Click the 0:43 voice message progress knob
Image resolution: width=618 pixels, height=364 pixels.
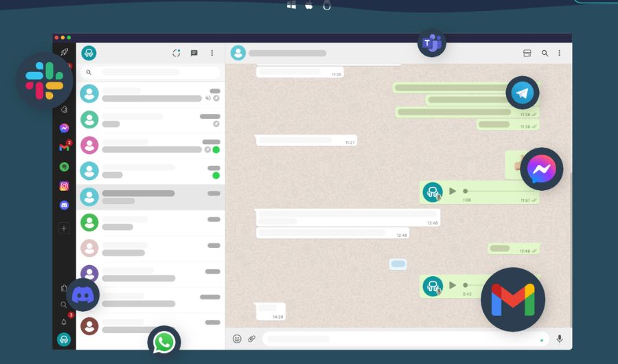pyautogui.click(x=466, y=285)
